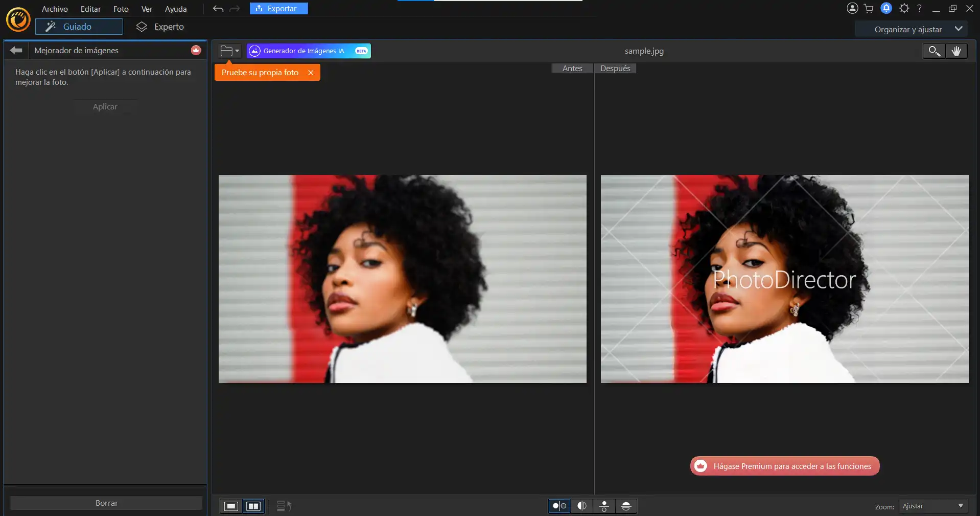The height and width of the screenshot is (516, 980).
Task: Open the Ayuda menu
Action: coord(176,9)
